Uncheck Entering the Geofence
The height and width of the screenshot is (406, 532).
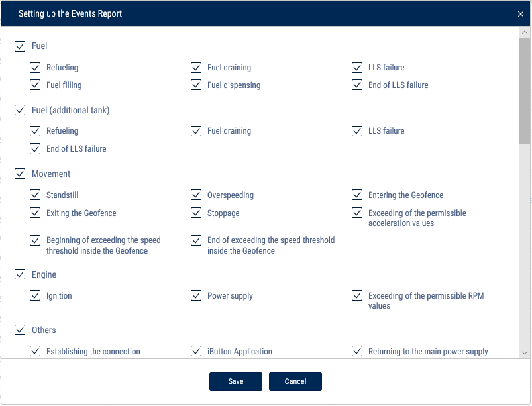tap(357, 195)
